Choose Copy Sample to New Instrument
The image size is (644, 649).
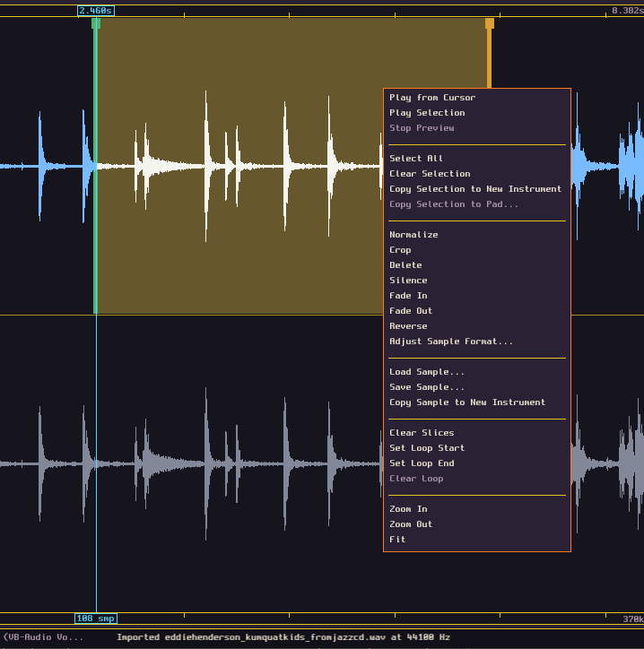tap(477, 402)
